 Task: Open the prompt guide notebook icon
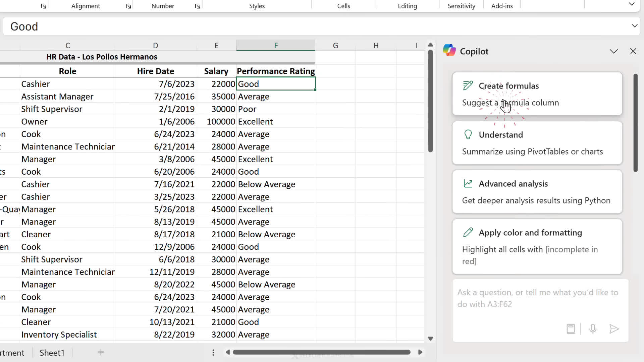click(571, 329)
